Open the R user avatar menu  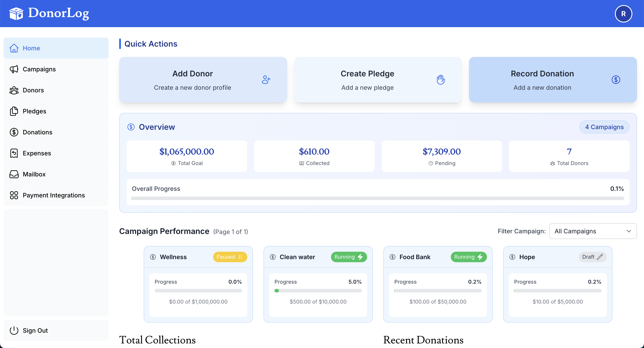point(623,14)
